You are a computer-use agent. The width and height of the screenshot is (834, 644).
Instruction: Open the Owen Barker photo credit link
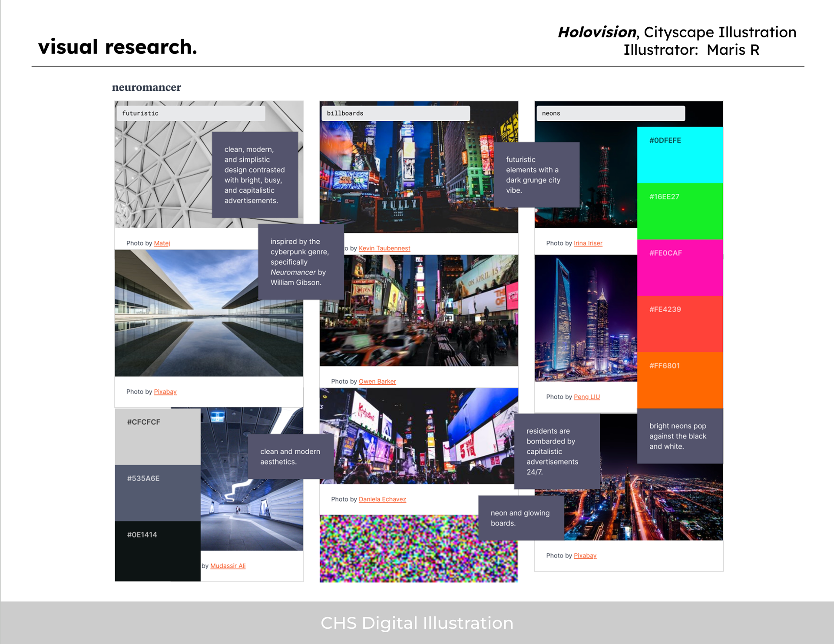click(x=377, y=382)
